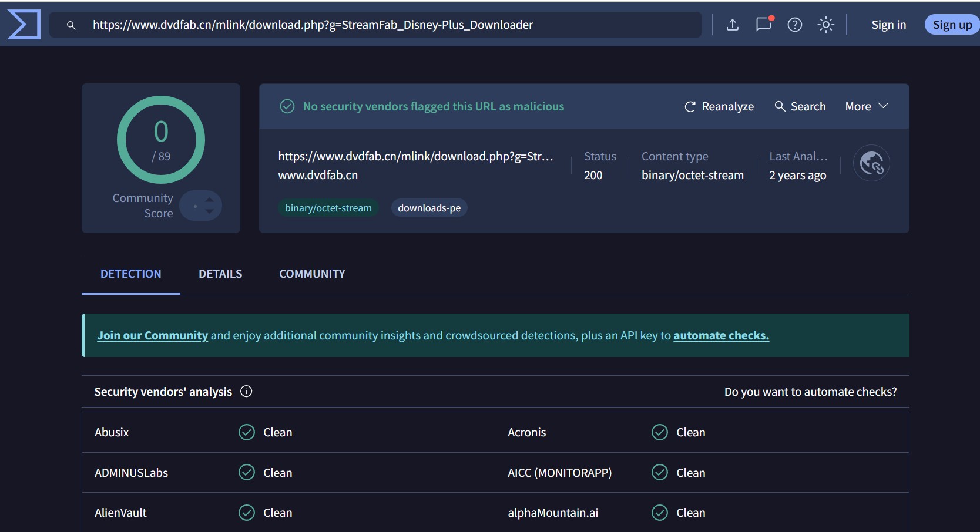Image resolution: width=980 pixels, height=532 pixels.
Task: Open the help question mark icon
Action: click(795, 25)
